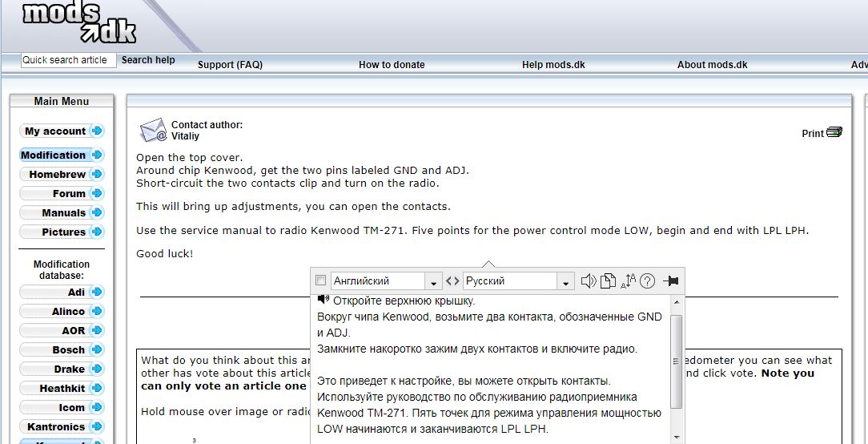Screen dimensions: 868x444
Task: Click Search help link
Action: tap(148, 60)
